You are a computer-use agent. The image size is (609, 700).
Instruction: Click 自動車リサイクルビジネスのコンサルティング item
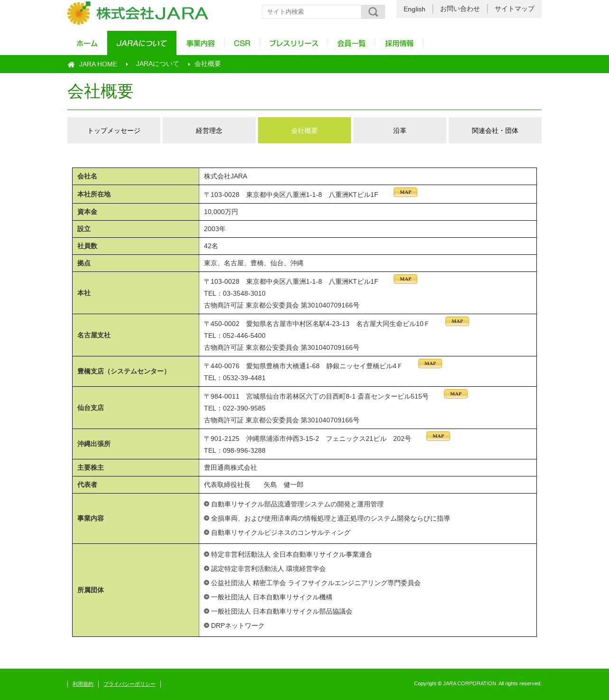click(x=281, y=532)
